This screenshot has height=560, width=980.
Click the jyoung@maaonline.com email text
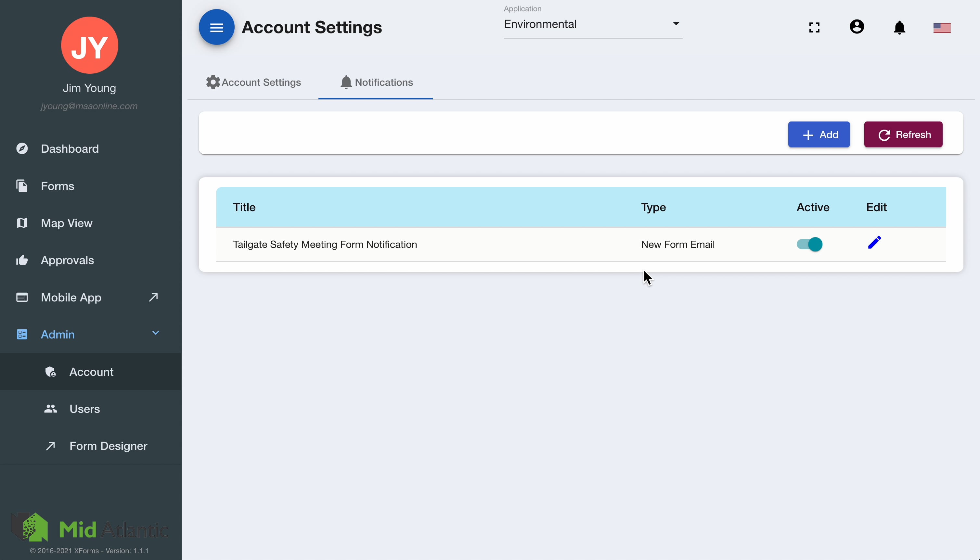(x=89, y=106)
